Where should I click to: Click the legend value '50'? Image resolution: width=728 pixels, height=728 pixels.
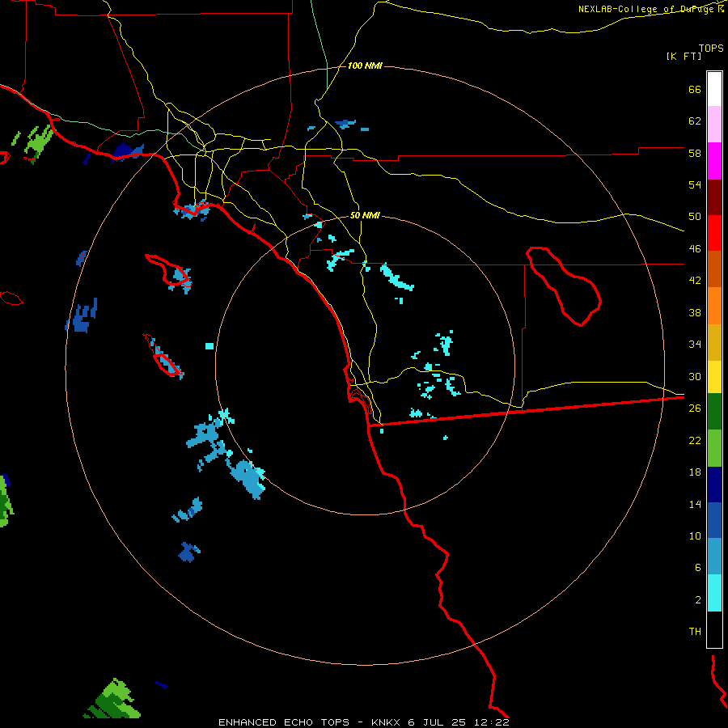pyautogui.click(x=695, y=217)
